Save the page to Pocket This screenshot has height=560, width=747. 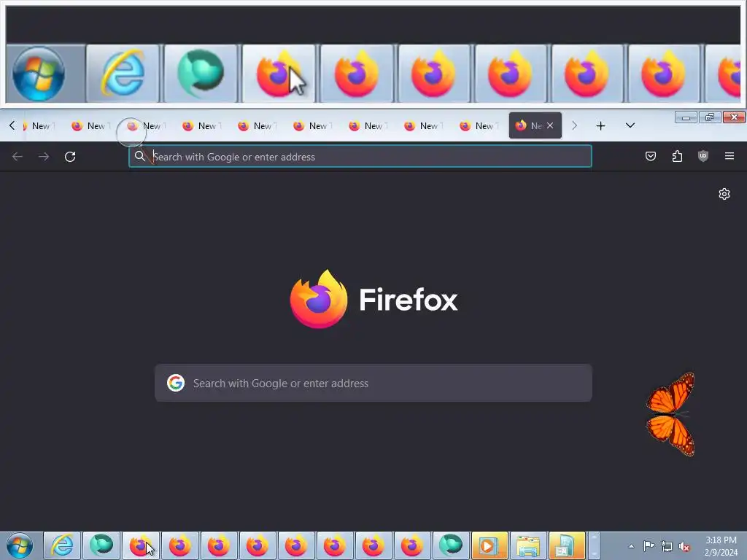pyautogui.click(x=650, y=156)
